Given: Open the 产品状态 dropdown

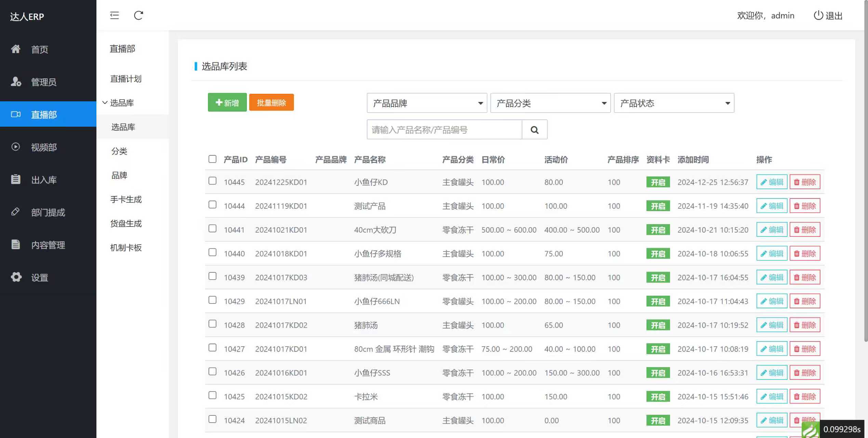Looking at the screenshot, I should (x=673, y=103).
